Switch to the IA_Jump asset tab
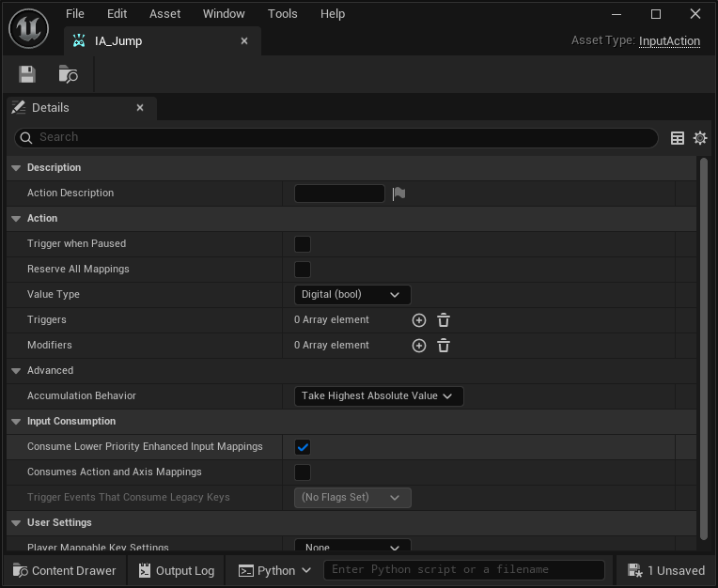Image resolution: width=718 pixels, height=588 pixels. point(118,41)
